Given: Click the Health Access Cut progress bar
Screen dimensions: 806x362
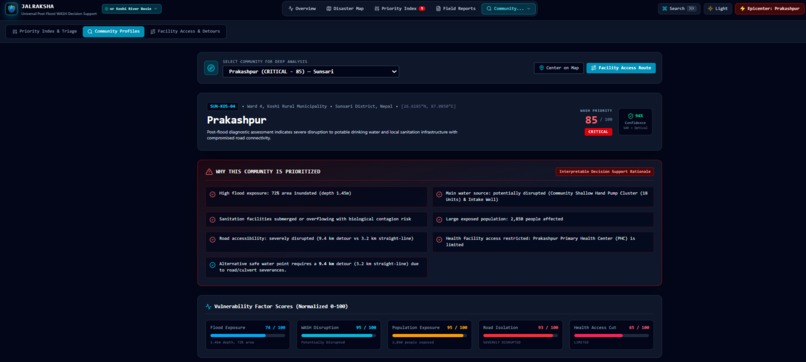Looking at the screenshot, I should pyautogui.click(x=611, y=335).
